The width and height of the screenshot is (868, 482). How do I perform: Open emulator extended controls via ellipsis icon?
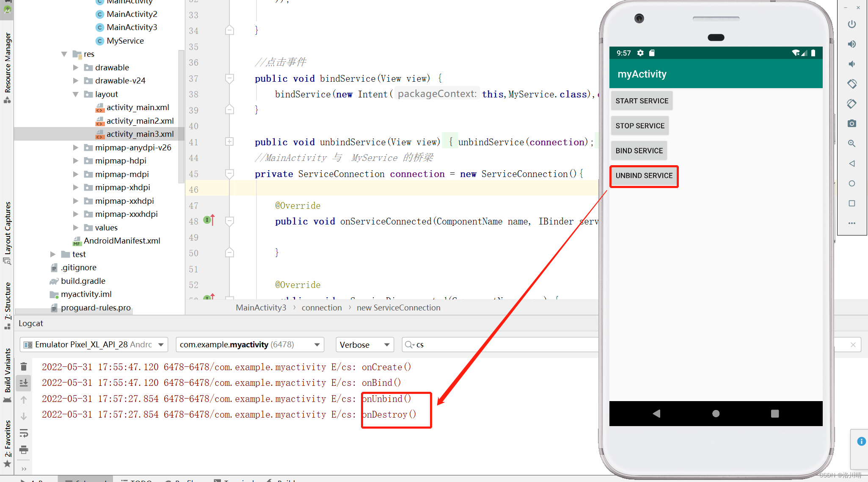(852, 223)
